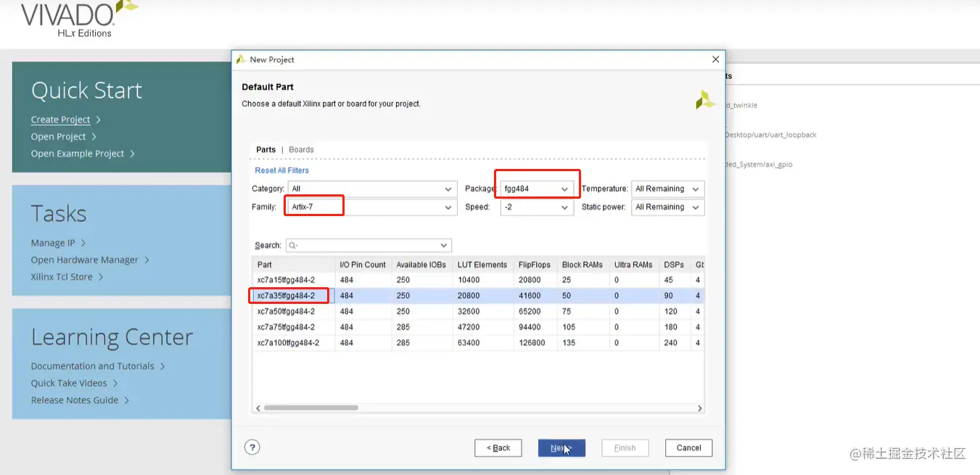Click DSPs value 240 cell
The height and width of the screenshot is (475, 980).
(674, 343)
